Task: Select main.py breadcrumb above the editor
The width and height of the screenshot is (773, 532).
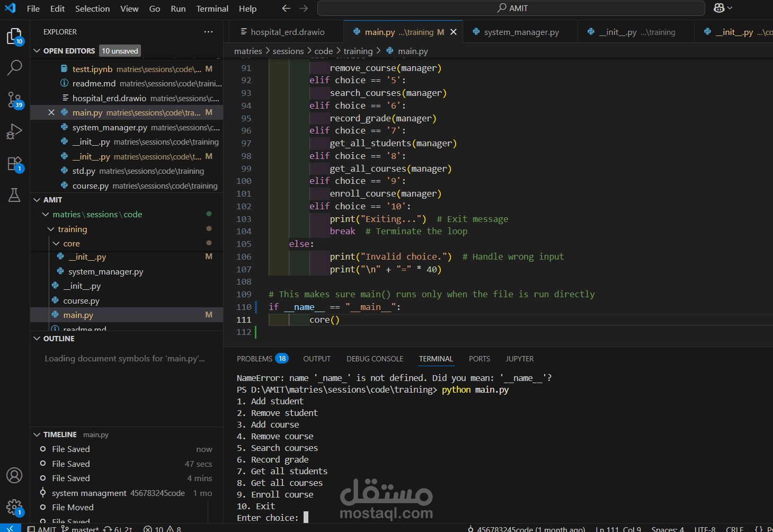Action: click(413, 51)
